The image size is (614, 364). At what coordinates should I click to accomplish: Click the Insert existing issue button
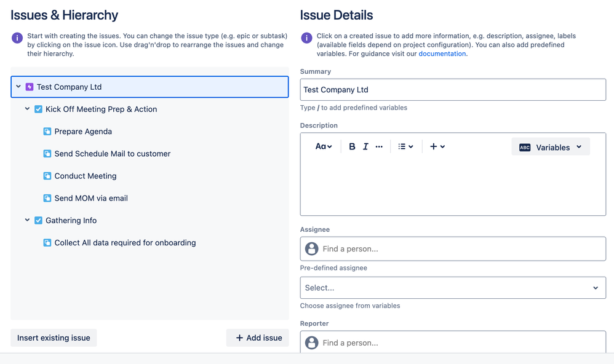tap(54, 338)
